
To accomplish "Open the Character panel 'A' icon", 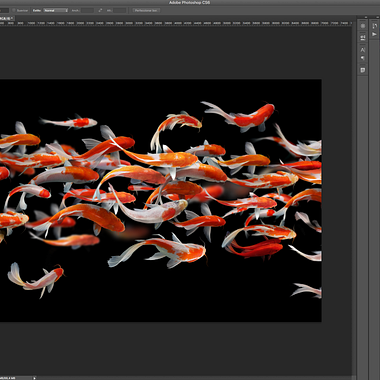I will pos(363,50).
